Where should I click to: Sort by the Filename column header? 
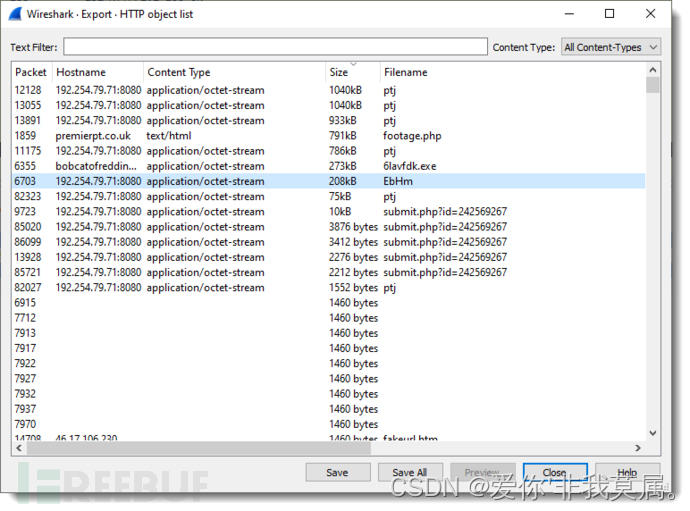pyautogui.click(x=513, y=72)
